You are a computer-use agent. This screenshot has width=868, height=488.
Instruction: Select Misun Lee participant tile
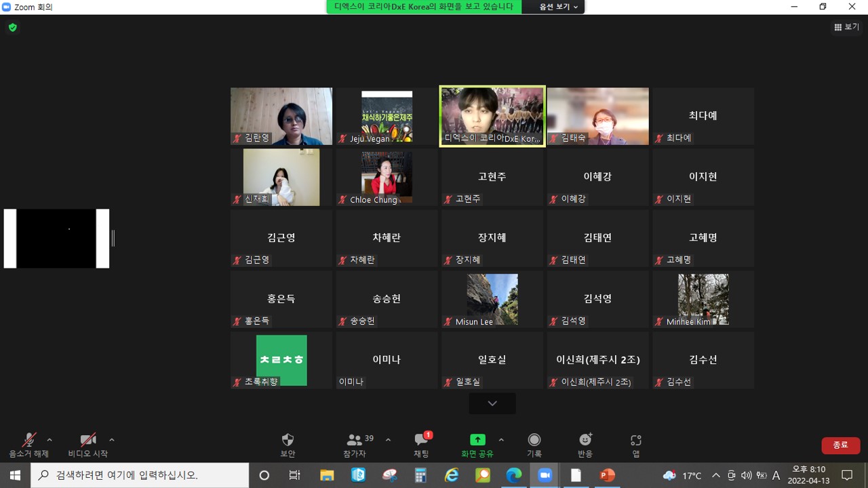(x=492, y=299)
